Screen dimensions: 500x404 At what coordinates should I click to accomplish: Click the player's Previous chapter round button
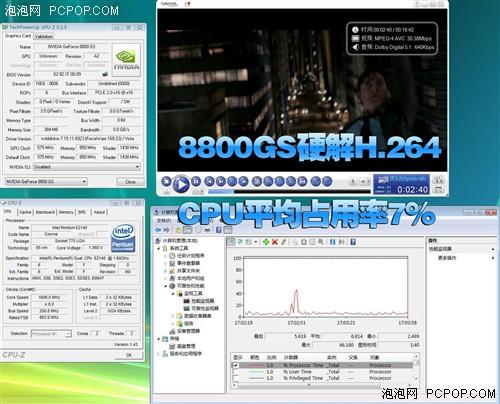(209, 181)
